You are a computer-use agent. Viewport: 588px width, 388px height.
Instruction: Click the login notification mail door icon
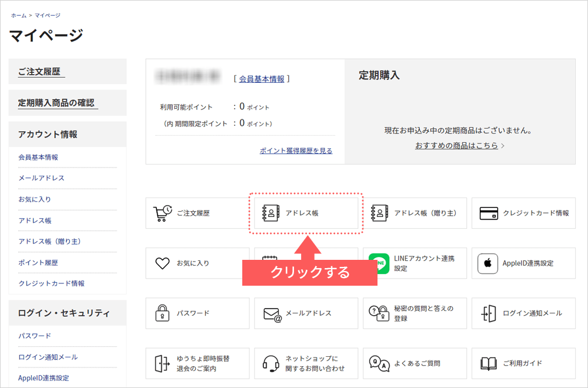[489, 313]
